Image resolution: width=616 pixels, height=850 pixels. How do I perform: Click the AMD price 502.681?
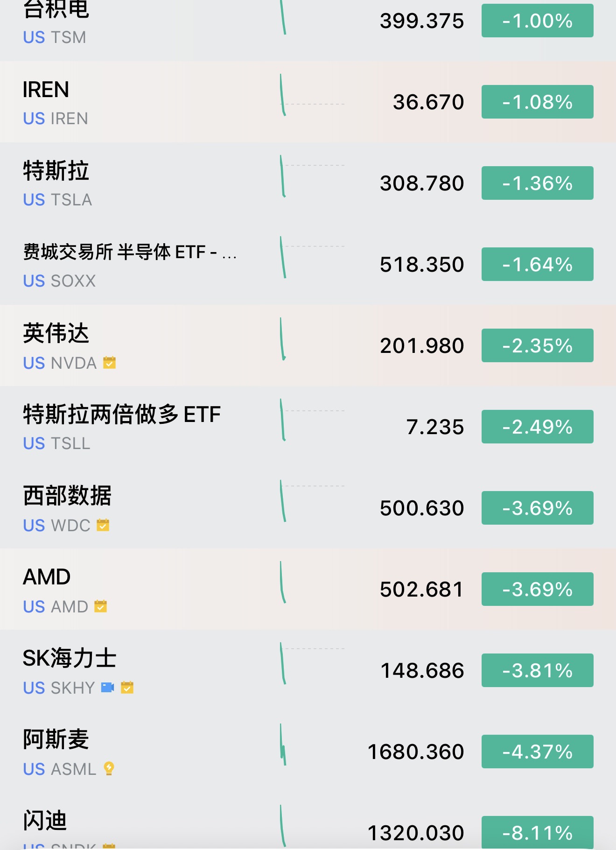point(422,589)
